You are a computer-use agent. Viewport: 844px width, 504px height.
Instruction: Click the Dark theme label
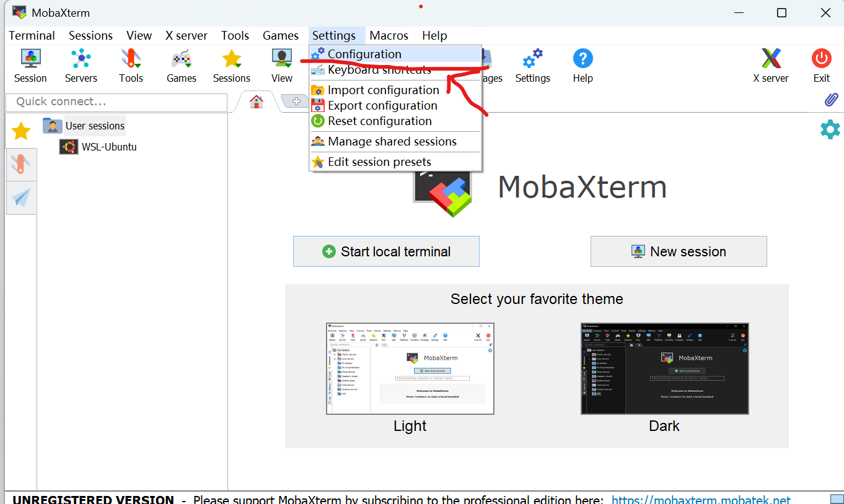[x=664, y=426]
